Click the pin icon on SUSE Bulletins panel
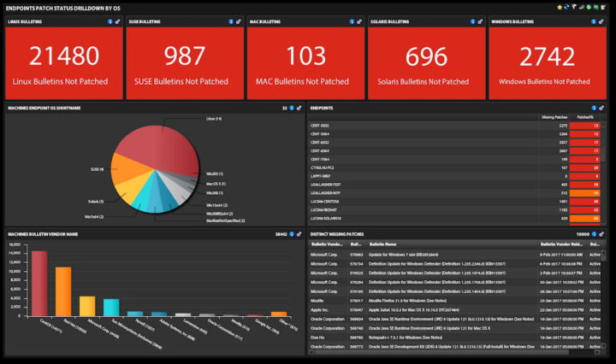Image resolution: width=616 pixels, height=364 pixels. (x=238, y=21)
